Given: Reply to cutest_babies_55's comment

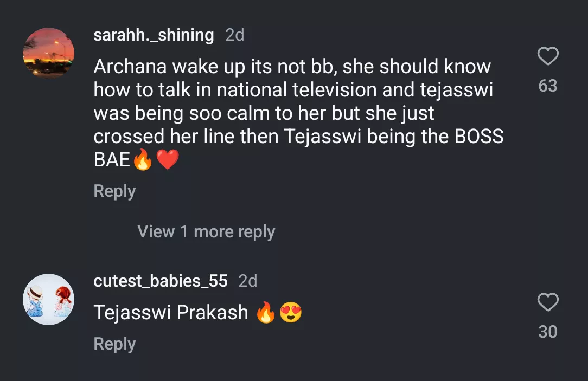Looking at the screenshot, I should click(114, 344).
